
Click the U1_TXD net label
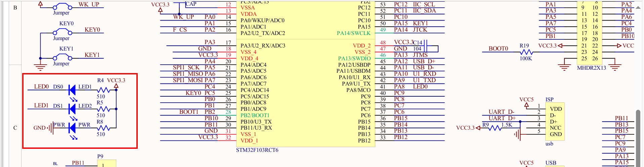424,80
